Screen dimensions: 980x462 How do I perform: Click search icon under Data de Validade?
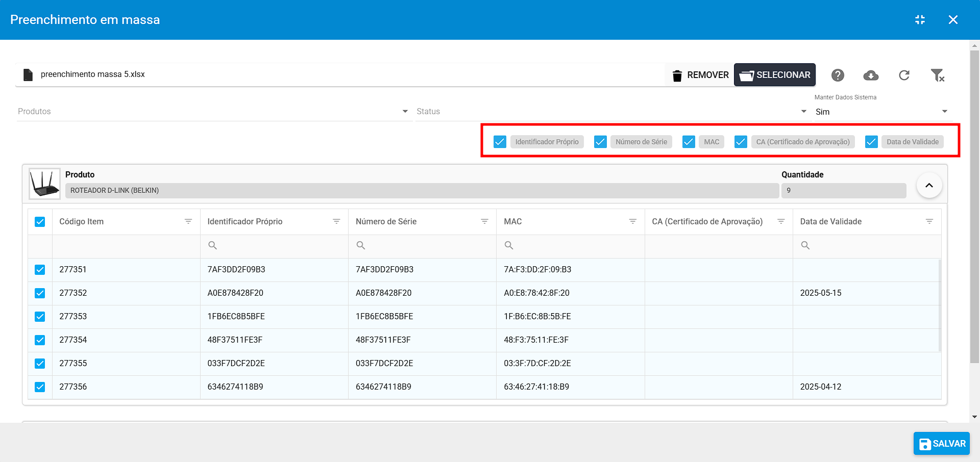coord(805,245)
